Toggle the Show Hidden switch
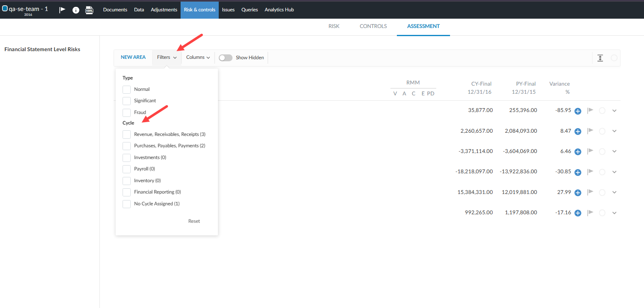Screen dimensions: 644x308 226,58
